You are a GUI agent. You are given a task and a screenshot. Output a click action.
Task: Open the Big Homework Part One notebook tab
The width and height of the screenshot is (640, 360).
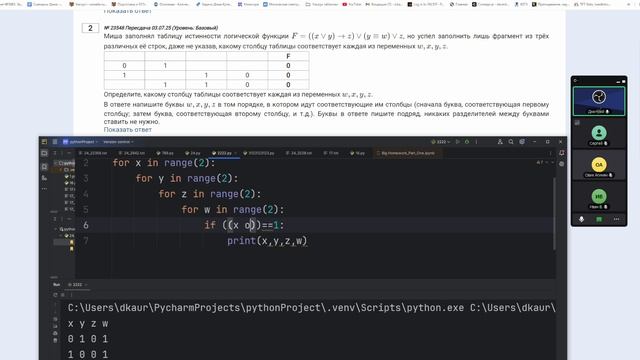[406, 153]
